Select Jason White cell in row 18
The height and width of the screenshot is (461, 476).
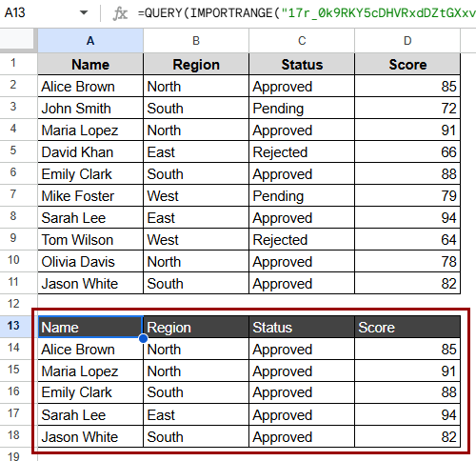click(90, 437)
